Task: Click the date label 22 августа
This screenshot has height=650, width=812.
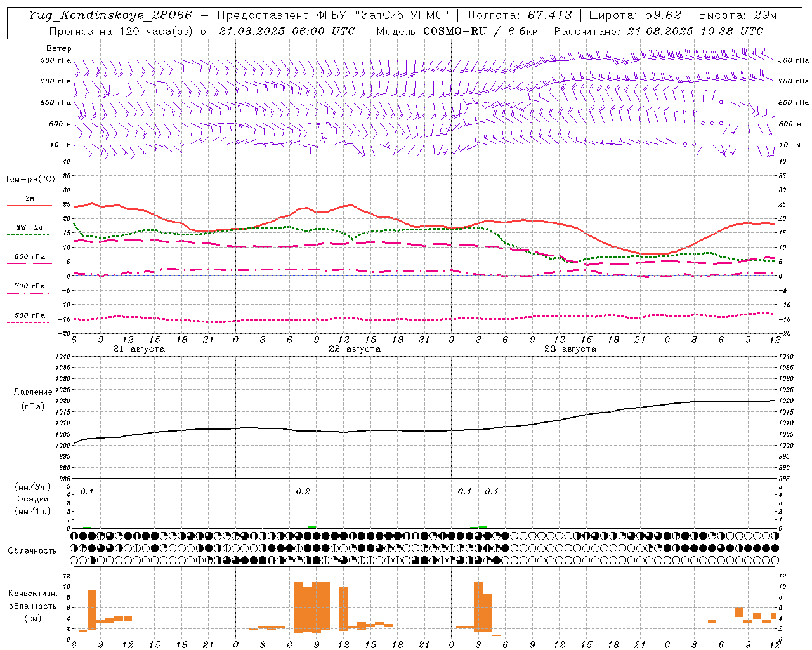Action: tap(355, 349)
